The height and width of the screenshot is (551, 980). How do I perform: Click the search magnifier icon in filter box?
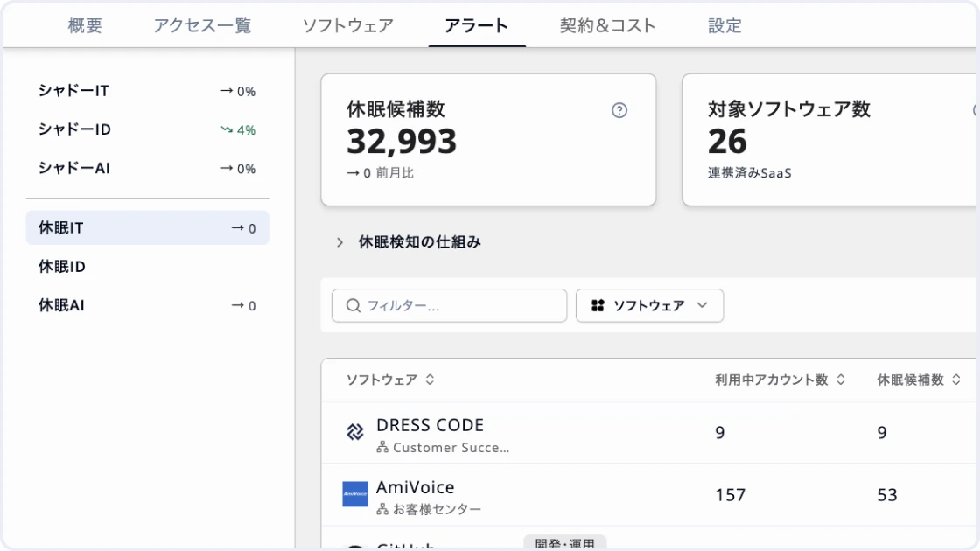(x=353, y=305)
